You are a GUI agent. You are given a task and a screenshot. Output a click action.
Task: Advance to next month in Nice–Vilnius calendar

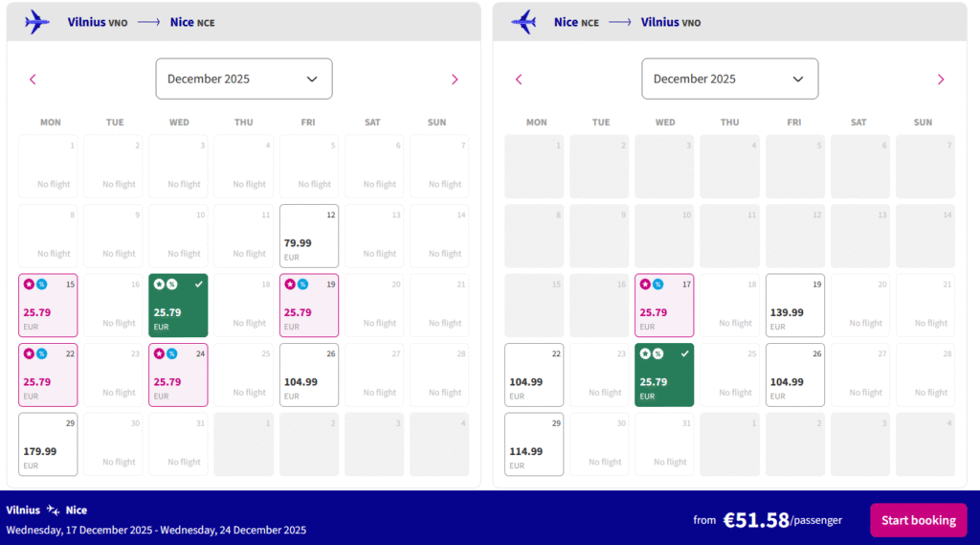tap(941, 79)
